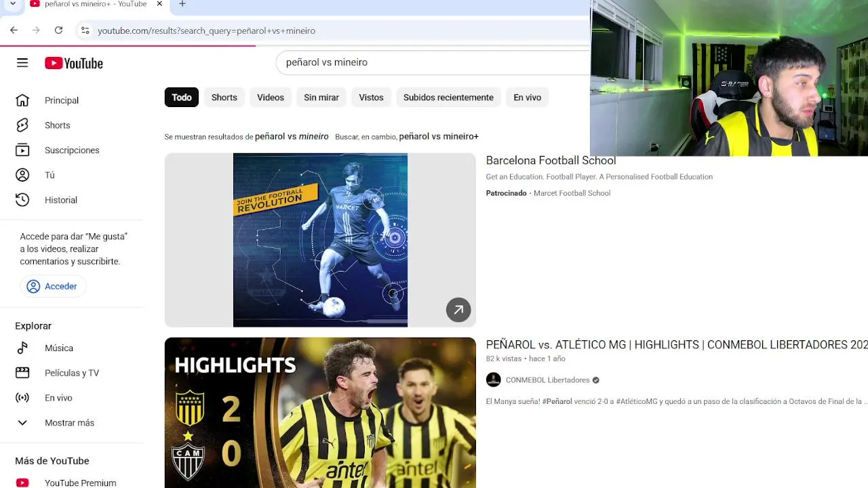Select the En vivo filter chip

point(527,98)
